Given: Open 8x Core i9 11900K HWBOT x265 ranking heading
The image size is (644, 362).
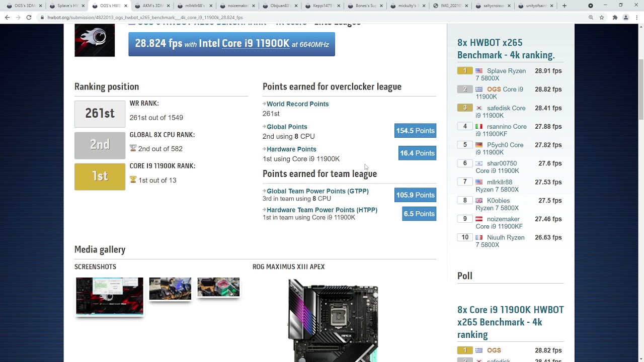Looking at the screenshot, I should click(x=510, y=322).
